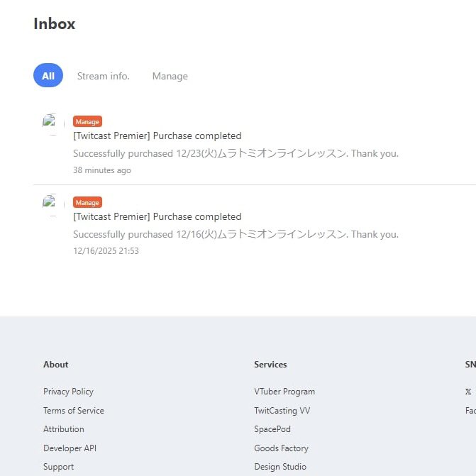Open Purchase completed message dated 12/16/2025 21:53
Viewport: 476px width, 476px height.
pos(157,217)
